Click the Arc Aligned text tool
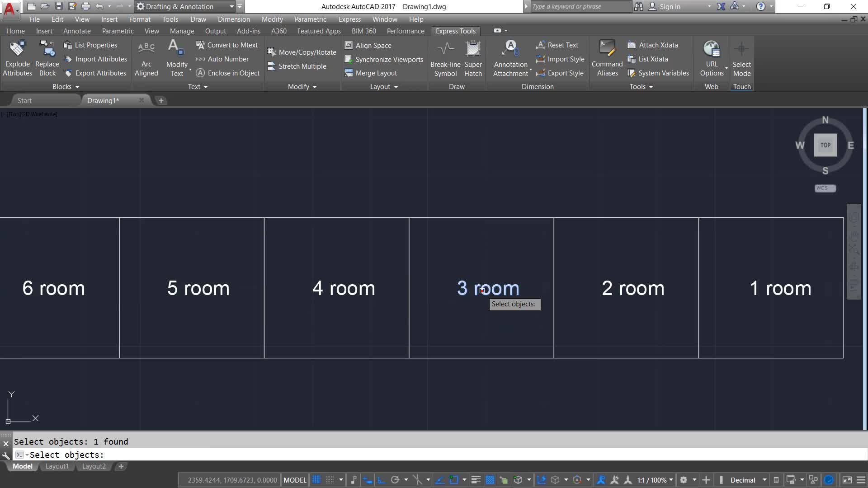Image resolution: width=868 pixels, height=488 pixels. click(146, 59)
